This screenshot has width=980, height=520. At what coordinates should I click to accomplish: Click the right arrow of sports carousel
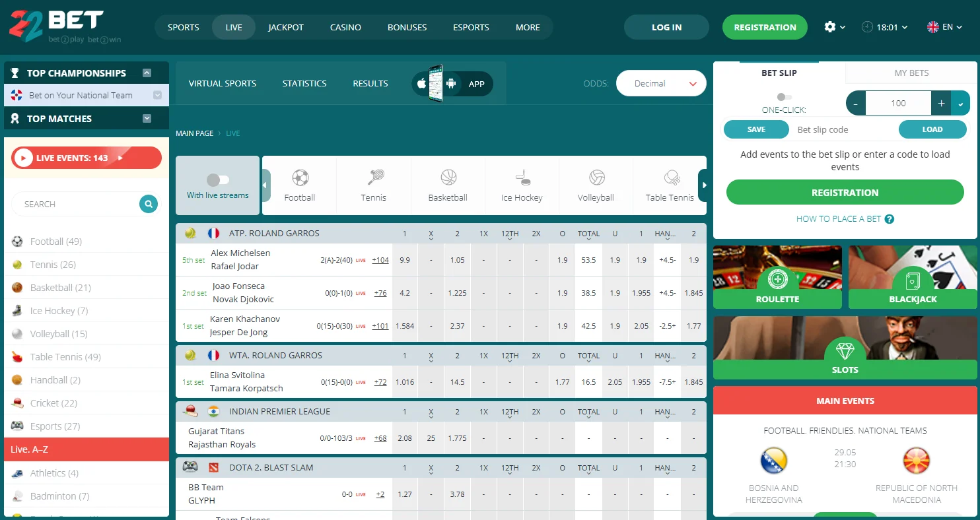703,185
